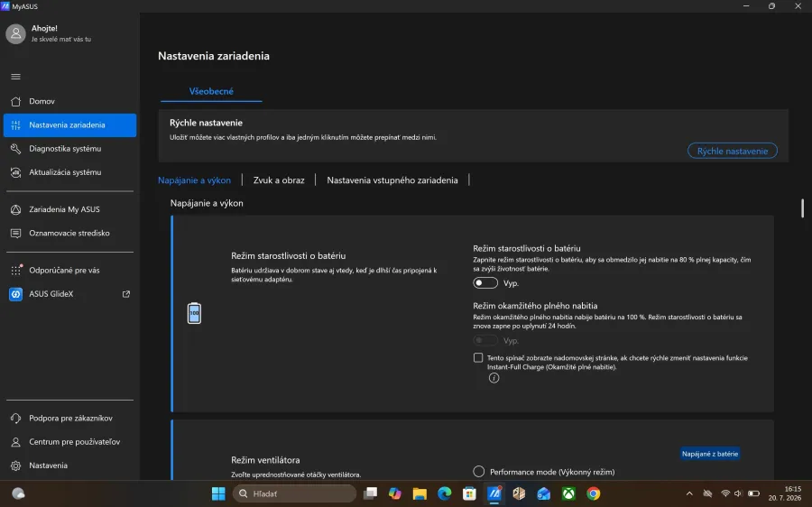Click external link icon beside ASUS GlideX
Viewport: 812px width, 507px height.
coord(125,294)
